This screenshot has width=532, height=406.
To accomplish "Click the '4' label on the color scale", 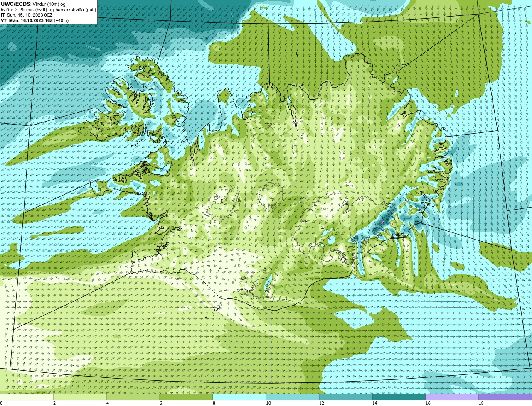I will [x=108, y=403].
